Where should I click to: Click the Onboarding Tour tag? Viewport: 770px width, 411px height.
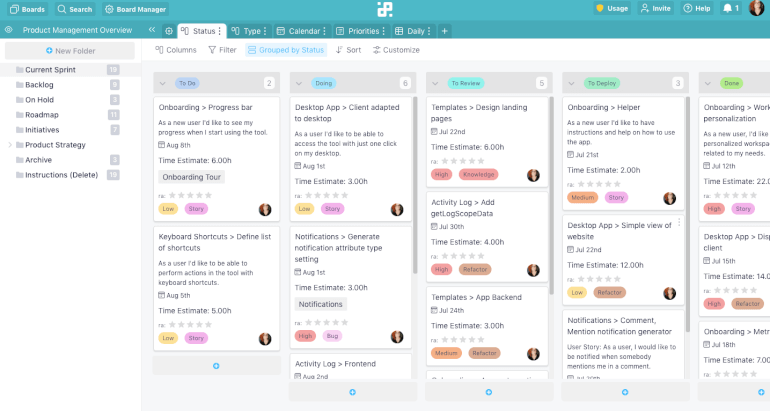[192, 177]
